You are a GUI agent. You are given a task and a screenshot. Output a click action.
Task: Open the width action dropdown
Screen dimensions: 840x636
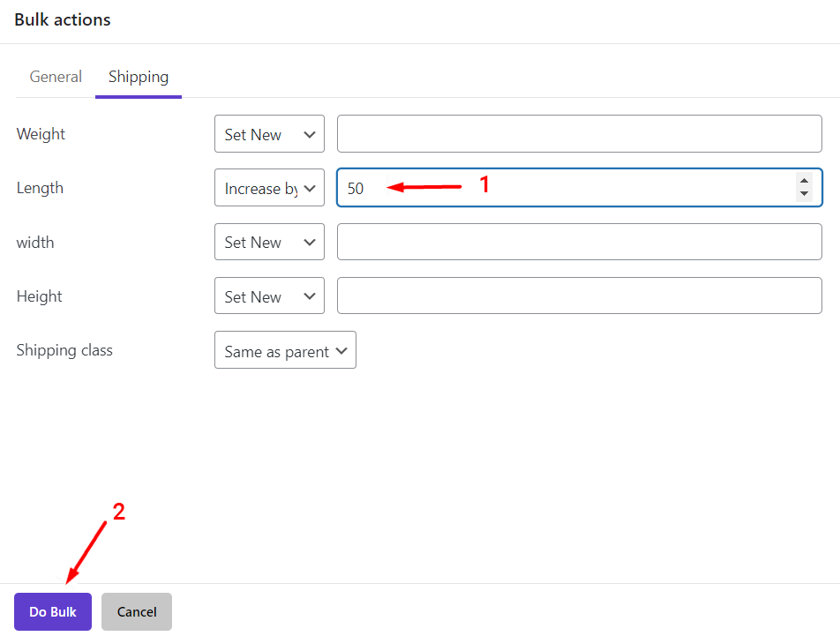269,242
